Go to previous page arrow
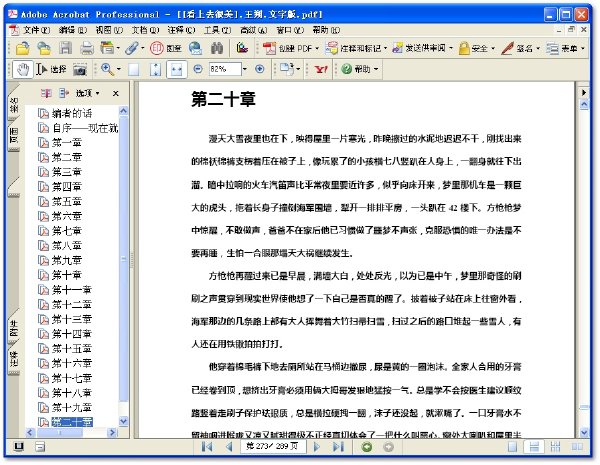The width and height of the screenshot is (600, 465). pyautogui.click(x=229, y=447)
